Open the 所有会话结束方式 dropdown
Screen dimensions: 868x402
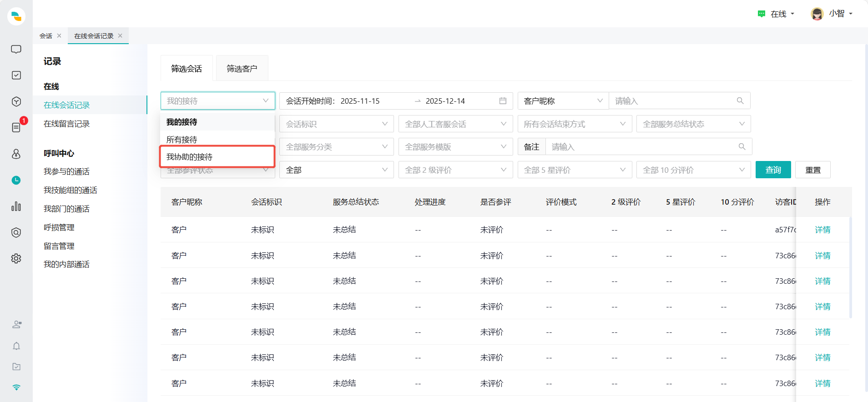coord(575,124)
